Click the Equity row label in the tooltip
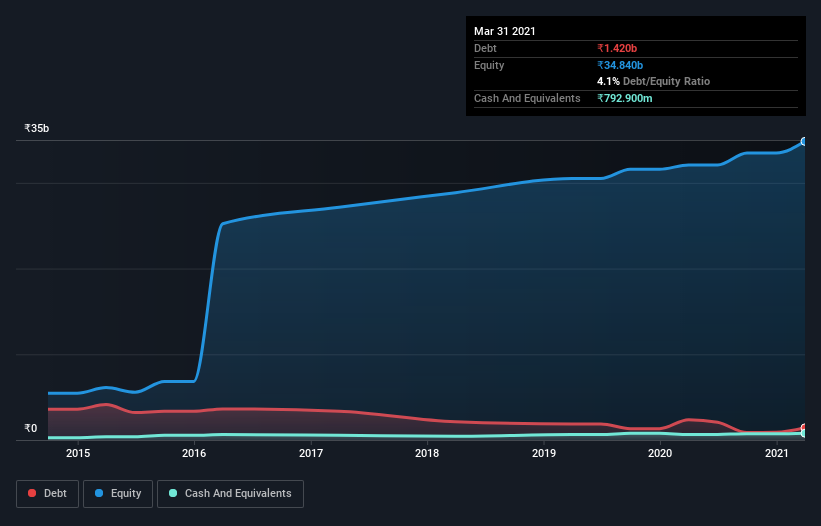The width and height of the screenshot is (821, 526). click(489, 65)
